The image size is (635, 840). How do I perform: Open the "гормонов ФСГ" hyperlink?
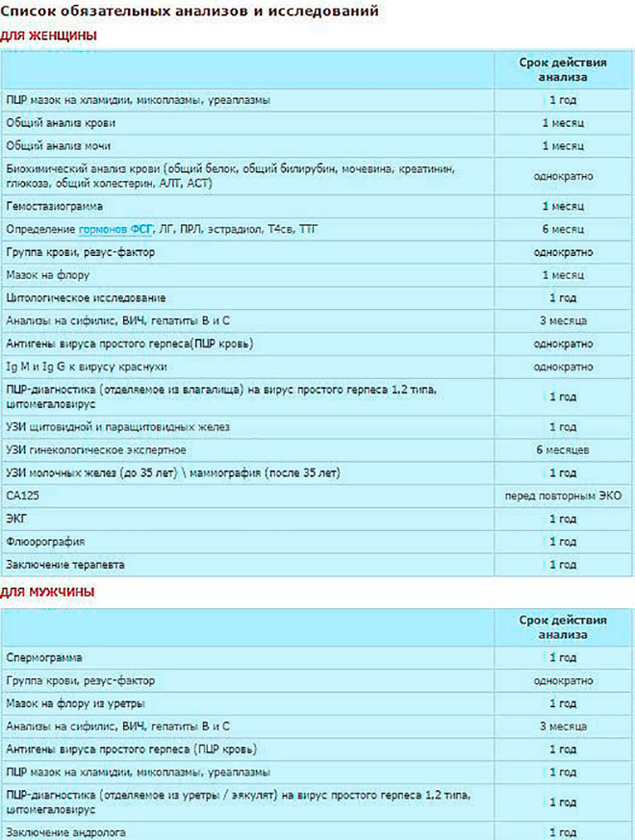tap(111, 229)
